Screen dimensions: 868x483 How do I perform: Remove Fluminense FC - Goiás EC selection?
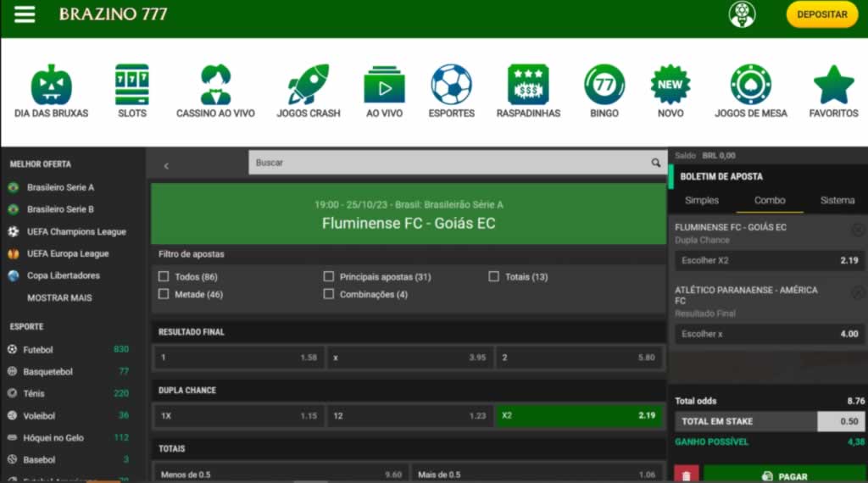click(858, 230)
